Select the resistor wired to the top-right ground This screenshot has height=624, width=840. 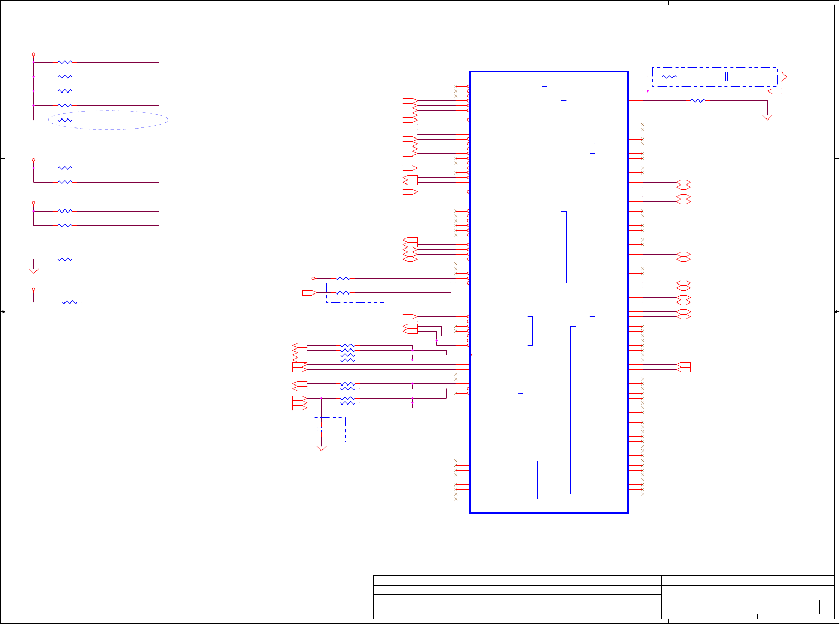(698, 100)
